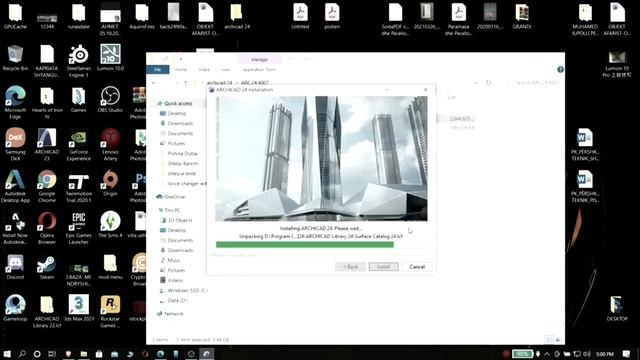The height and width of the screenshot is (360, 640).
Task: Select the archicad 24 desktop folder
Action: tap(237, 16)
